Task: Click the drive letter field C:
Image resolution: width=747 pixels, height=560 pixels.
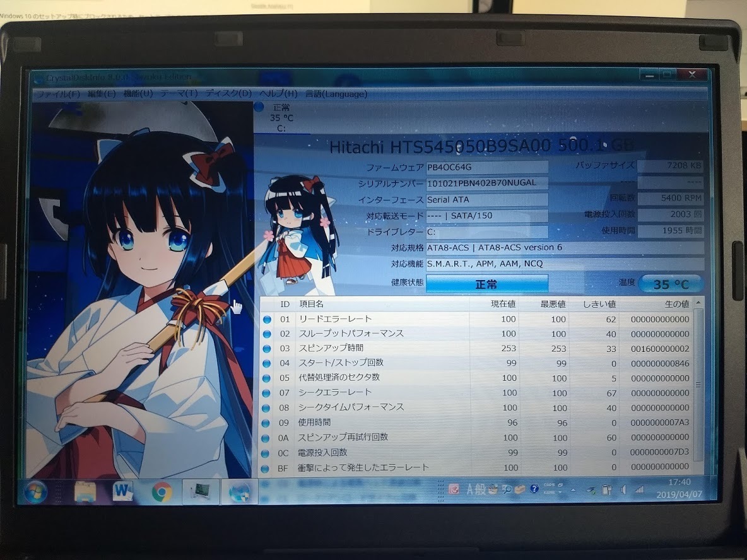Action: coord(486,232)
